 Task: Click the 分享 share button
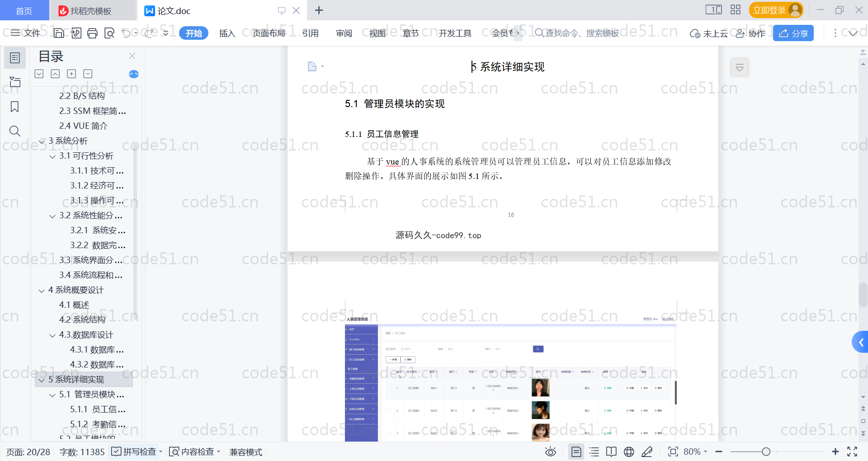(x=793, y=33)
